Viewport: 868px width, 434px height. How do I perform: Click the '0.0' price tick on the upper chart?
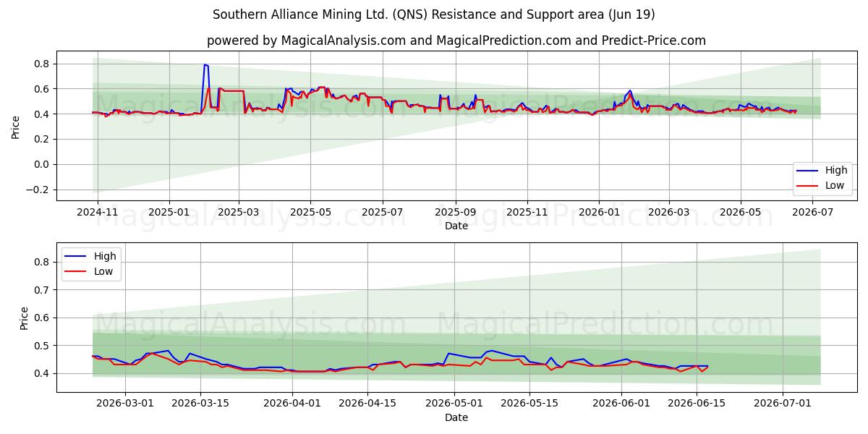[42, 164]
